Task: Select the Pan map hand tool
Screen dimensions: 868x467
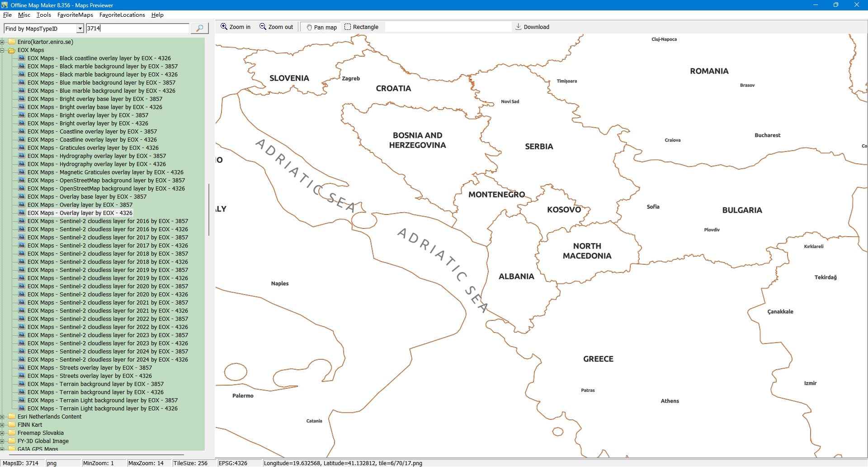Action: point(321,27)
